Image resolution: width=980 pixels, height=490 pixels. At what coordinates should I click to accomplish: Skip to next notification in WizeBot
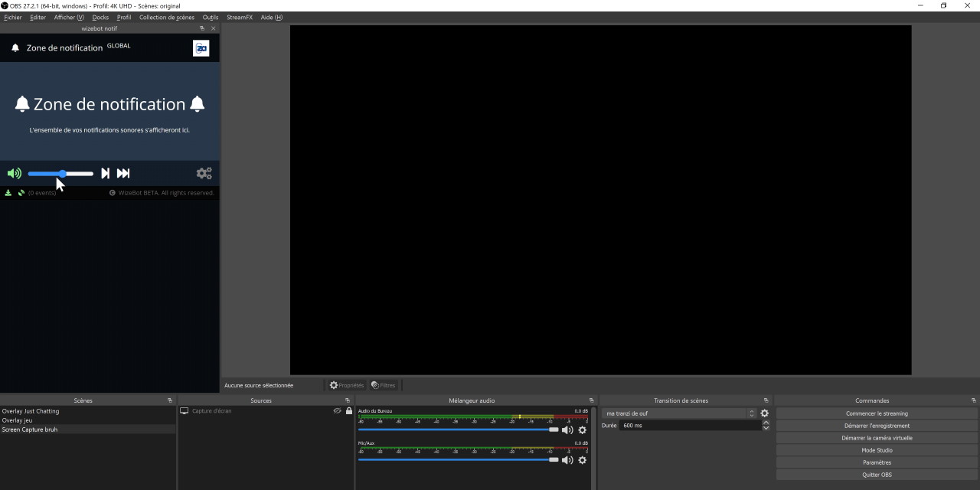pyautogui.click(x=106, y=174)
